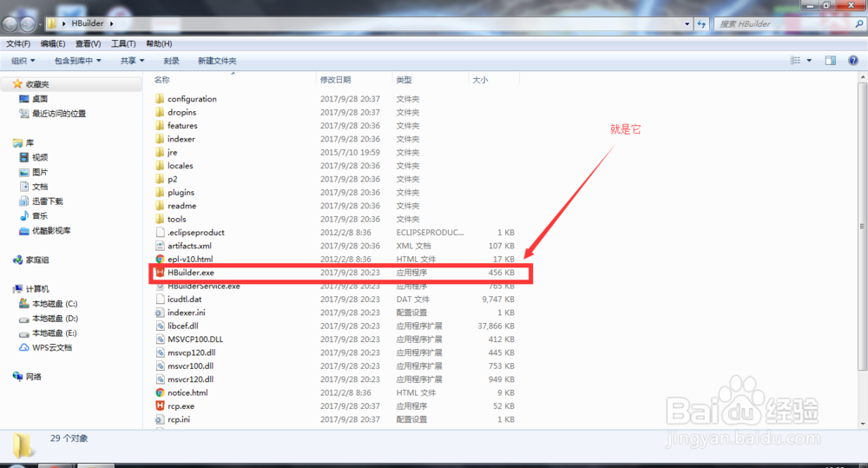Select the msvcr120.dll file name
868x468 pixels.
(190, 379)
